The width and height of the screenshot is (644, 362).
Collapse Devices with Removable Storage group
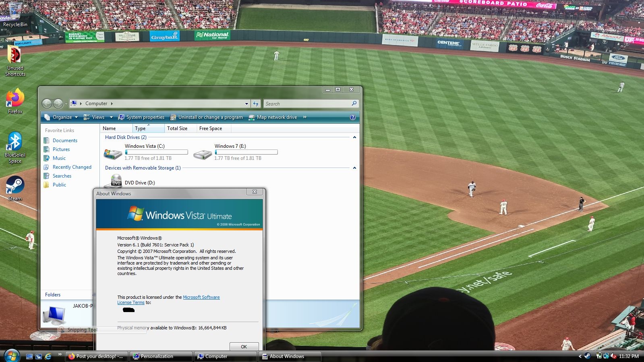point(354,168)
